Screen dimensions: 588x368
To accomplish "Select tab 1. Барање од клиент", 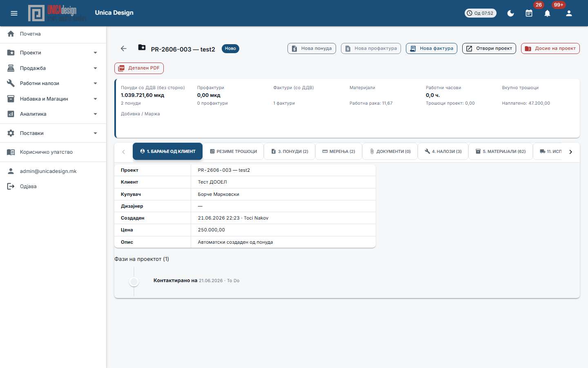I will [x=167, y=151].
